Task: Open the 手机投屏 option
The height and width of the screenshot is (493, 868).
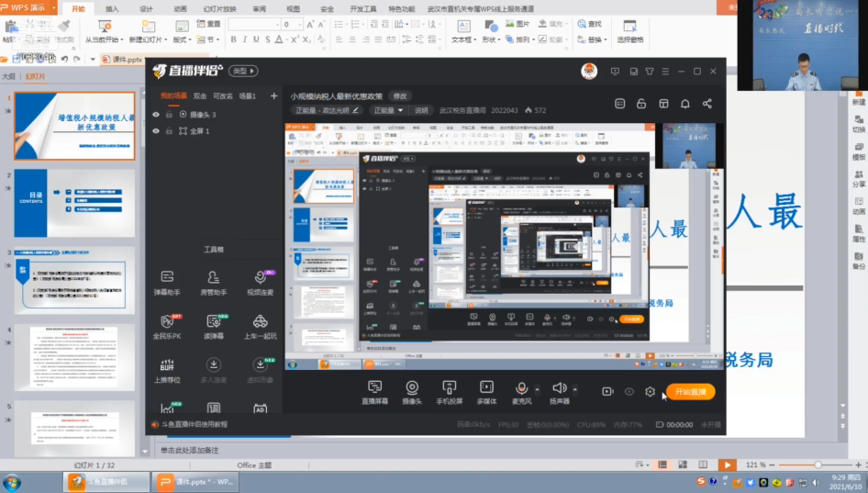Action: point(449,392)
